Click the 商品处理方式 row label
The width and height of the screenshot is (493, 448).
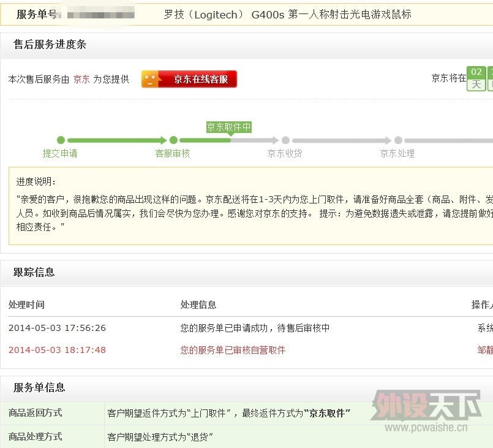tap(36, 437)
